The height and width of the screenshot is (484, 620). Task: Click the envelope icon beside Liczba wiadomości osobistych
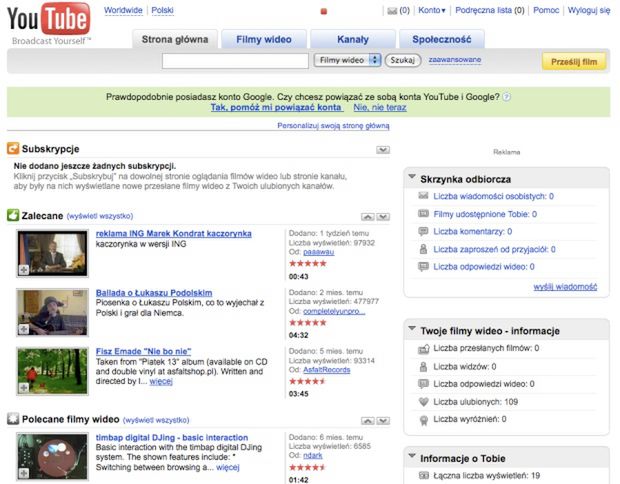point(423,196)
